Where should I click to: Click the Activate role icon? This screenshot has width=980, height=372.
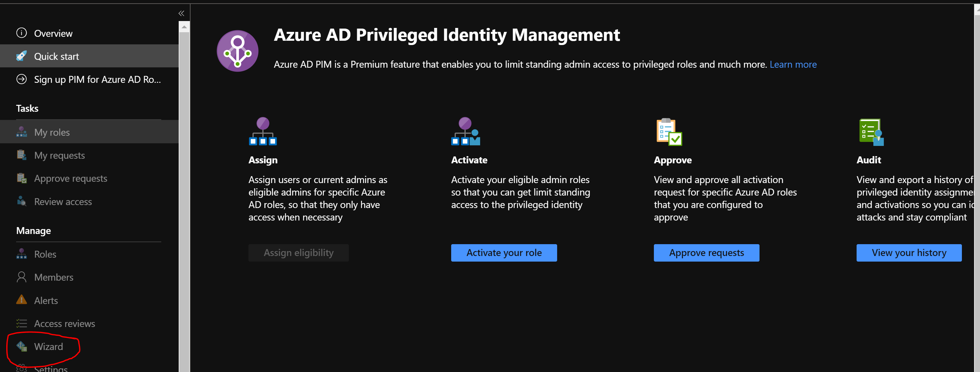[x=465, y=131]
